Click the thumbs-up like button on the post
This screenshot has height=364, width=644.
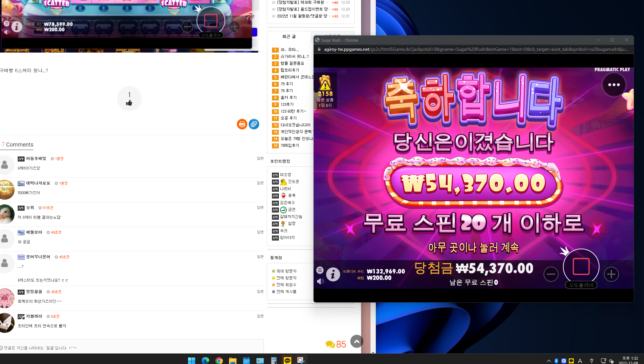(129, 99)
